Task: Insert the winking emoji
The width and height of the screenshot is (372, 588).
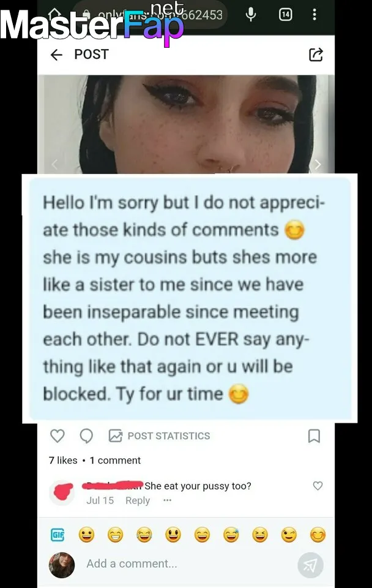Action: [289, 535]
